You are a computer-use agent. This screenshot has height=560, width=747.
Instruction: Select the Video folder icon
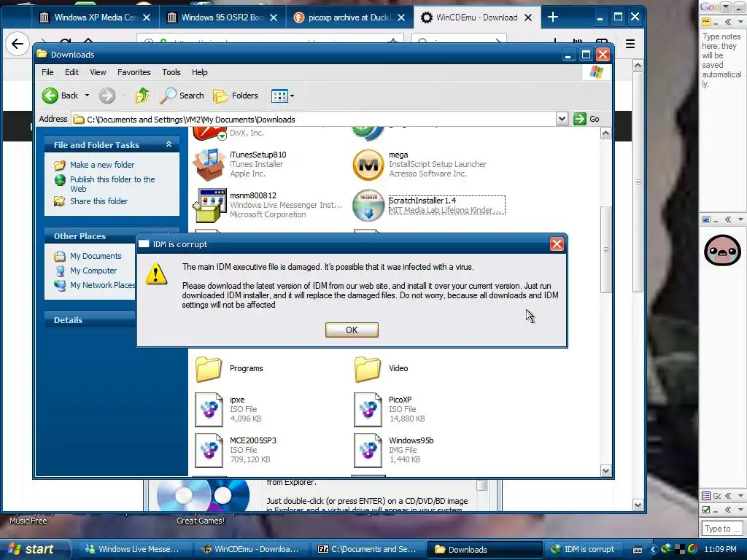click(x=368, y=369)
